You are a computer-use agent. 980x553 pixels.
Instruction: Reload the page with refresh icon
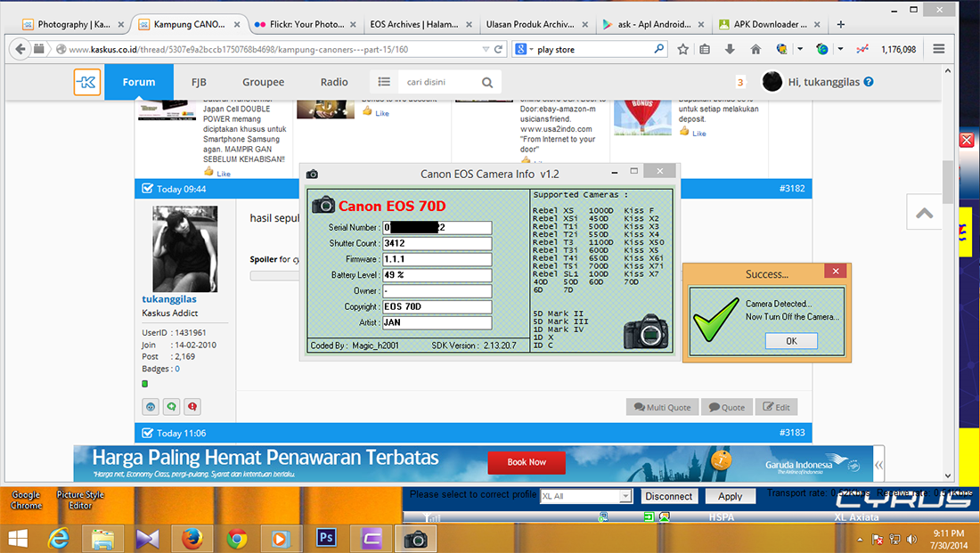(499, 49)
